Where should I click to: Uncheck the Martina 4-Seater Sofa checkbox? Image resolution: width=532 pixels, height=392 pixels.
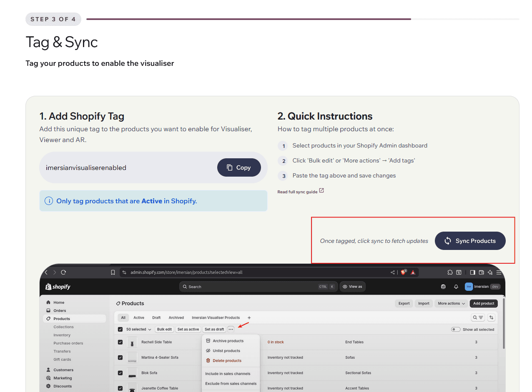[120, 357]
